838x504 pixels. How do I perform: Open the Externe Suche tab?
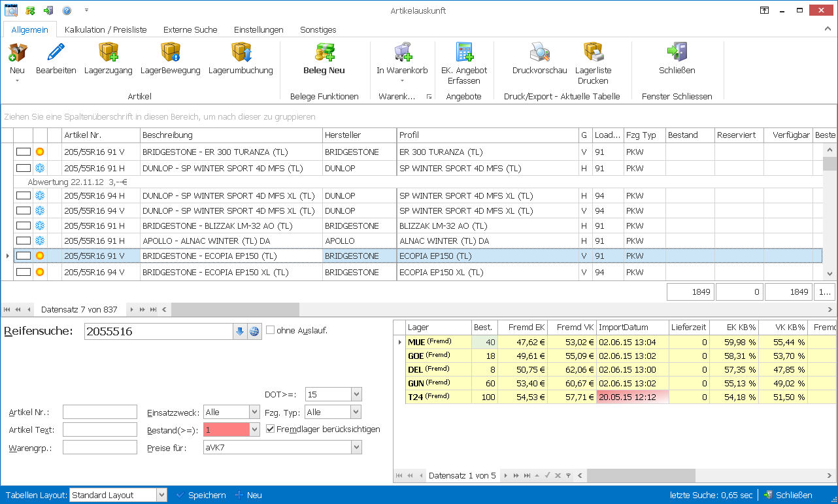coord(190,29)
